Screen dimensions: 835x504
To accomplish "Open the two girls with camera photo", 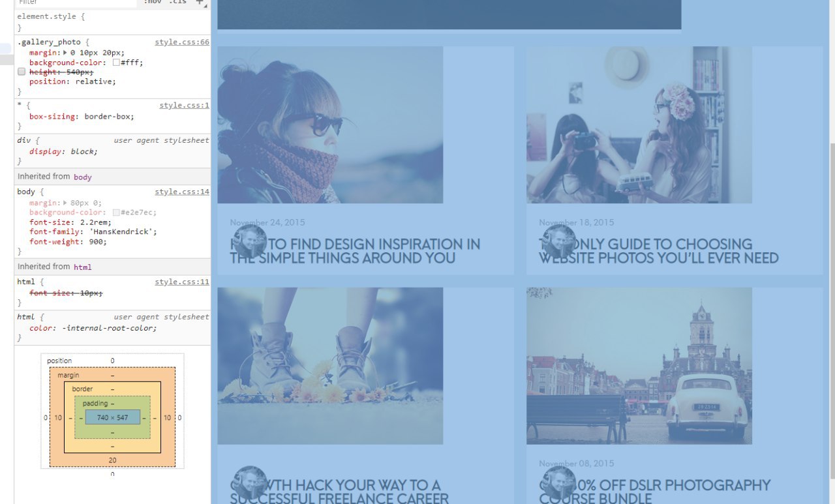I will click(639, 125).
